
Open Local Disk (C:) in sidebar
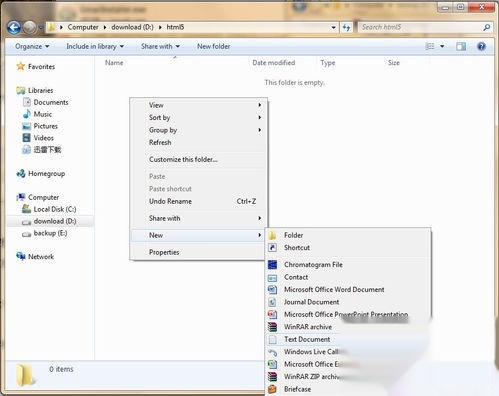pyautogui.click(x=55, y=209)
